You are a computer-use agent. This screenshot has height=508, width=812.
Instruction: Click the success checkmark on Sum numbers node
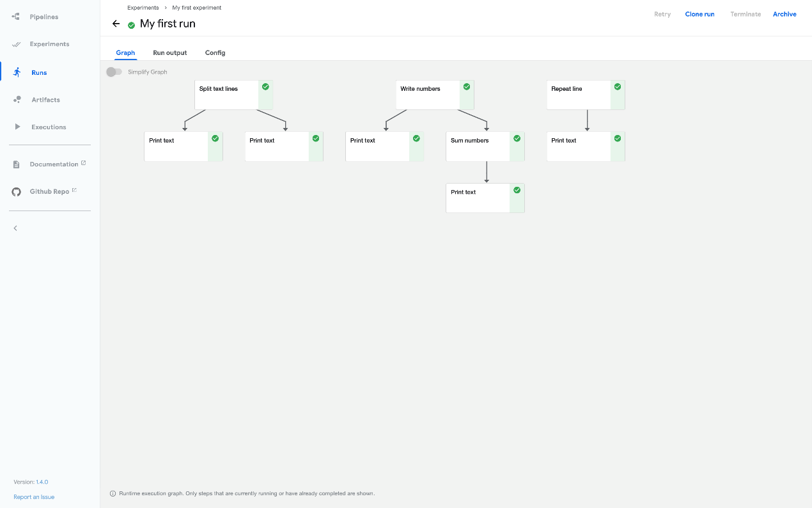click(x=517, y=138)
